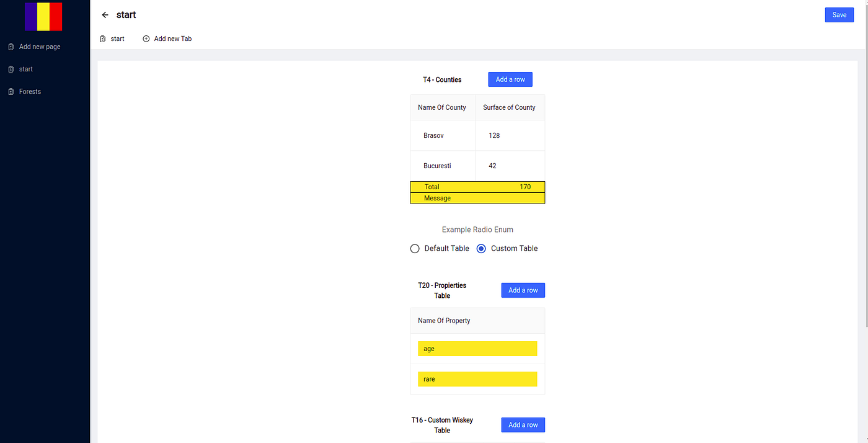The width and height of the screenshot is (868, 443).
Task: Add a row to T4 - Counties
Action: pos(510,79)
